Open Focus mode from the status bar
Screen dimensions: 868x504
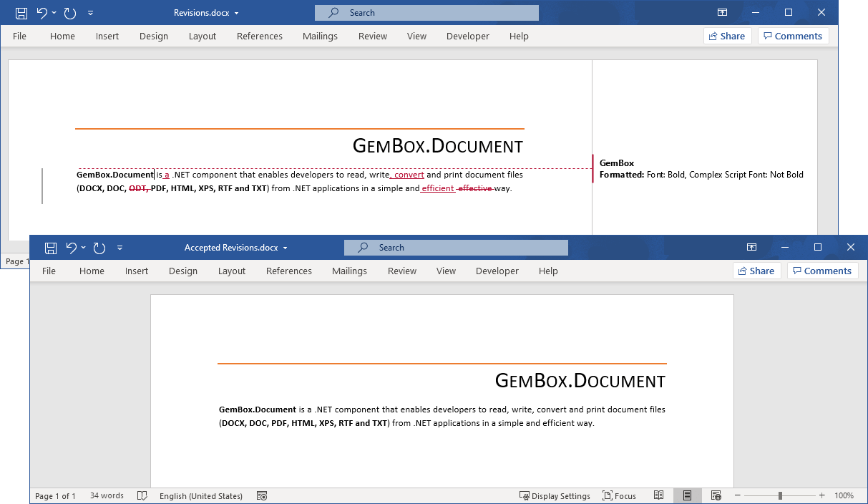click(619, 496)
